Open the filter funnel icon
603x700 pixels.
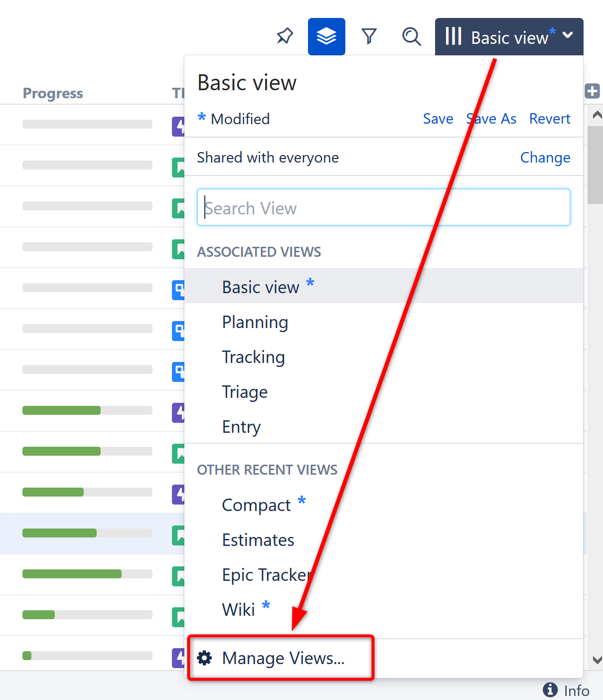[369, 36]
